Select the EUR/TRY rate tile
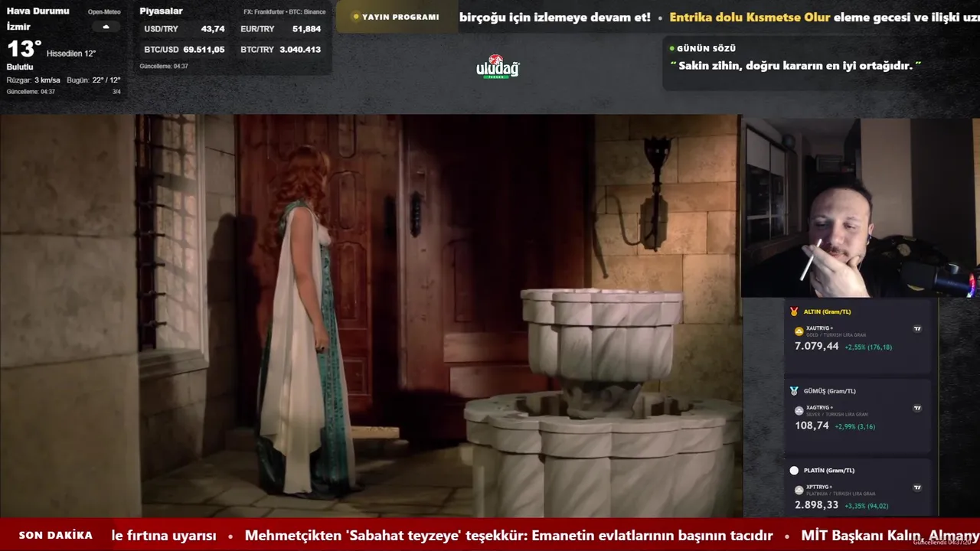Image resolution: width=980 pixels, height=551 pixels. click(280, 29)
